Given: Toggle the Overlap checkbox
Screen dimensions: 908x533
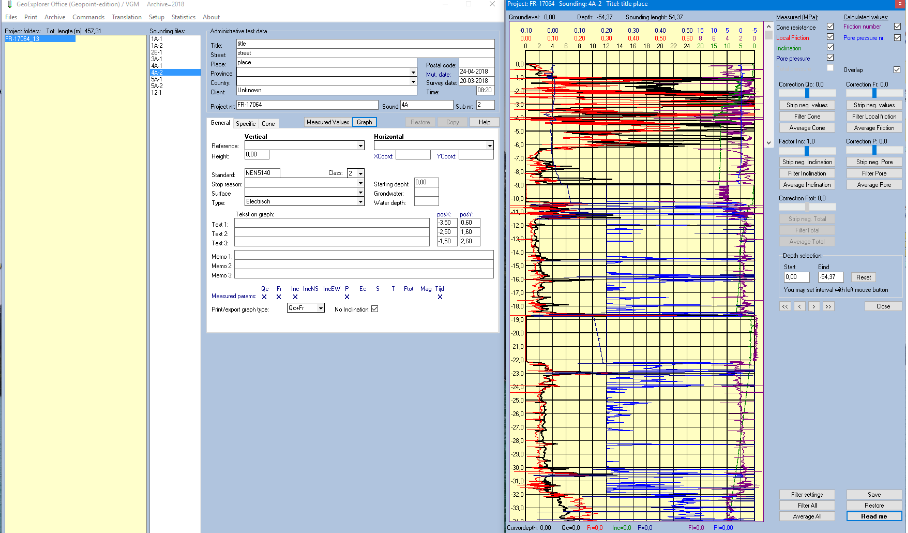Looking at the screenshot, I should (x=897, y=70).
